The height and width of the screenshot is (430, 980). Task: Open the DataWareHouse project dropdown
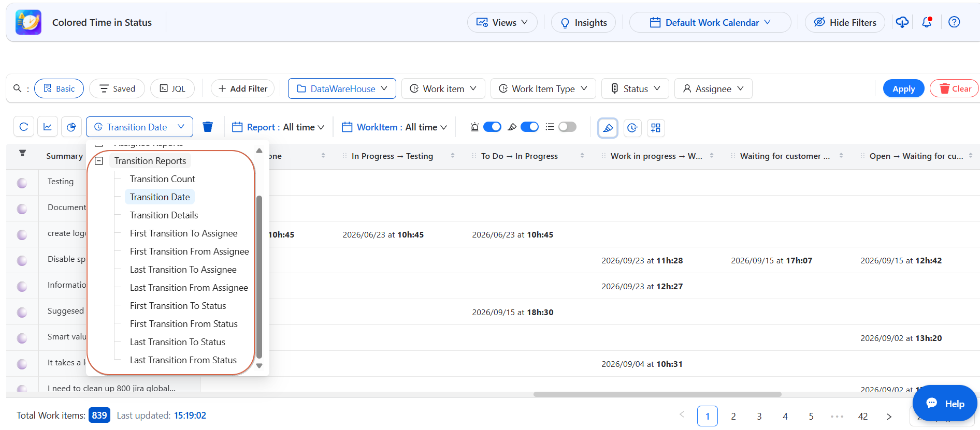(342, 88)
